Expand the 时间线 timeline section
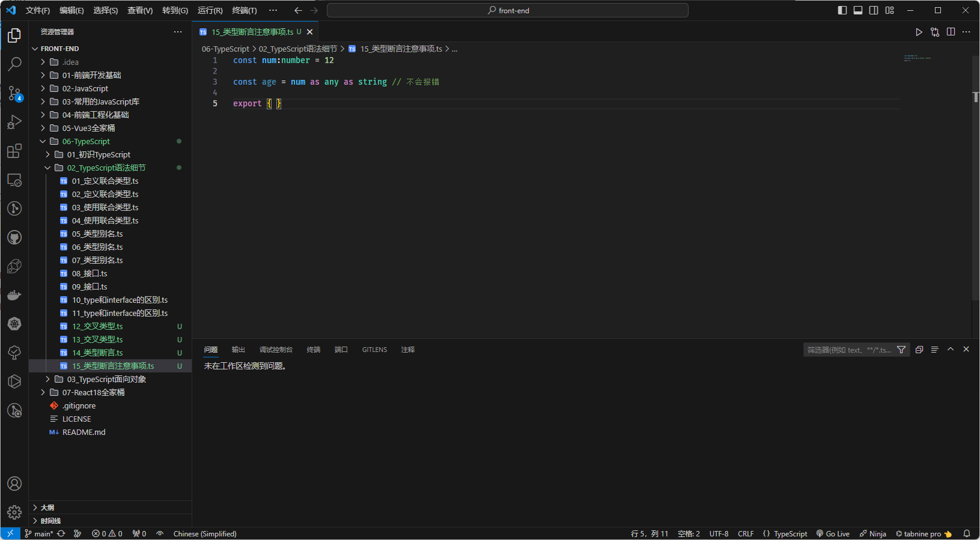980x540 pixels. [x=110, y=521]
